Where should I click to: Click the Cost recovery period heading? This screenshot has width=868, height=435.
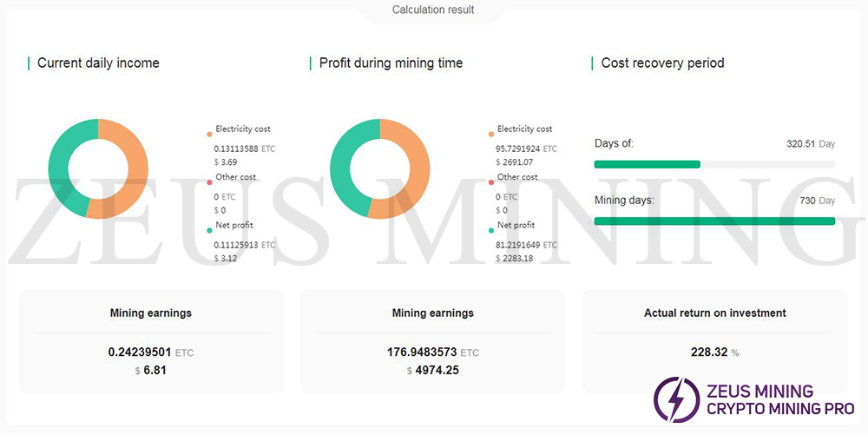pyautogui.click(x=662, y=63)
